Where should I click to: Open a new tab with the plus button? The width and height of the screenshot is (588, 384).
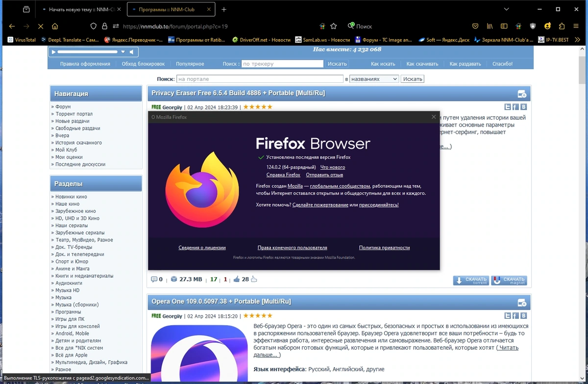(x=224, y=9)
